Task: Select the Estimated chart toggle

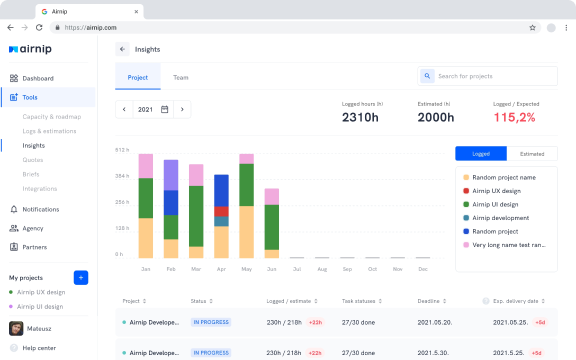Action: [x=532, y=154]
